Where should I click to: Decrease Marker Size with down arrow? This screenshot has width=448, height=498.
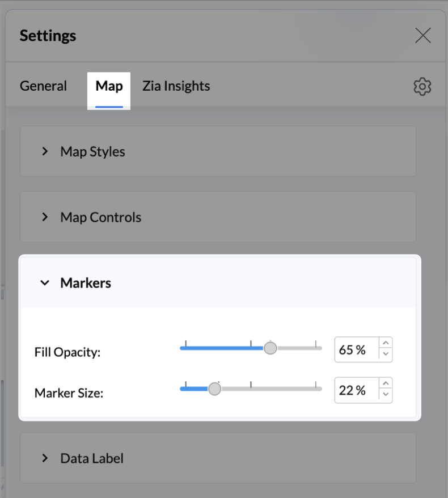click(386, 395)
